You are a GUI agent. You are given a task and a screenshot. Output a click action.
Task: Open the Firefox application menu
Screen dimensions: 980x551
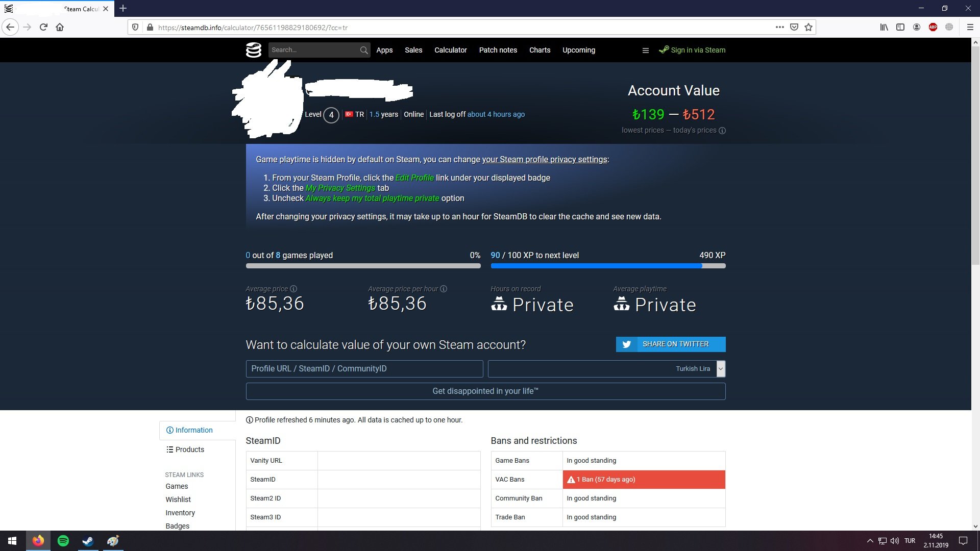pyautogui.click(x=970, y=27)
